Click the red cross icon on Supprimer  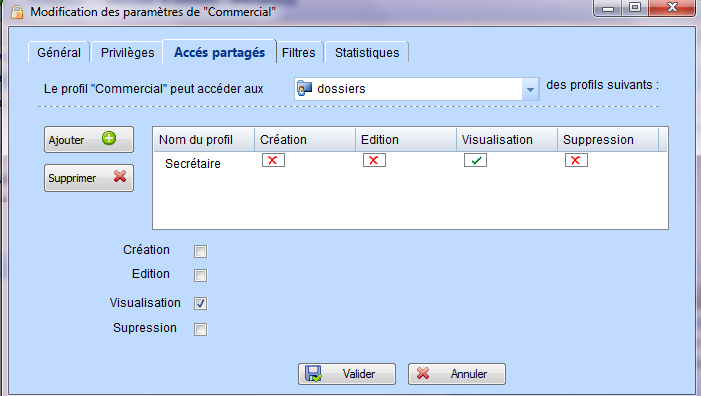pyautogui.click(x=120, y=176)
